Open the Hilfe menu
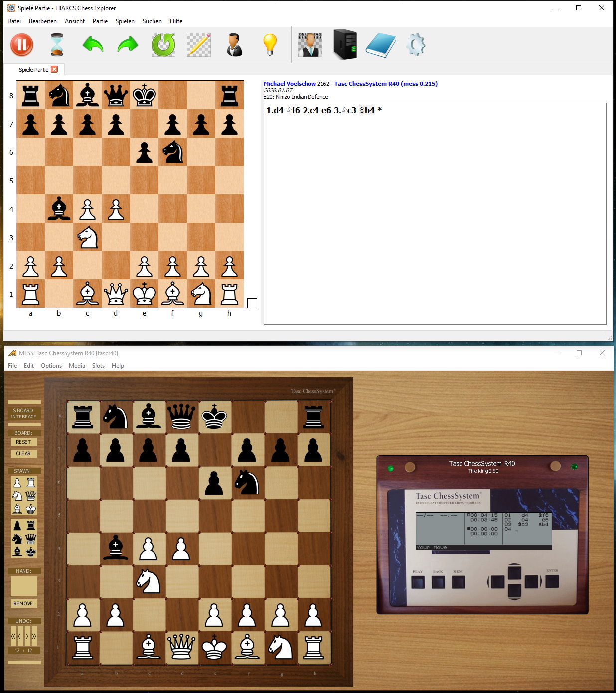This screenshot has width=616, height=693. click(176, 21)
